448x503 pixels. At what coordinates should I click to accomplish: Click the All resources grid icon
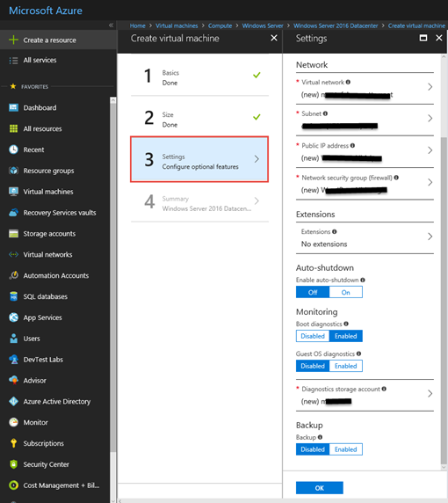click(13, 128)
